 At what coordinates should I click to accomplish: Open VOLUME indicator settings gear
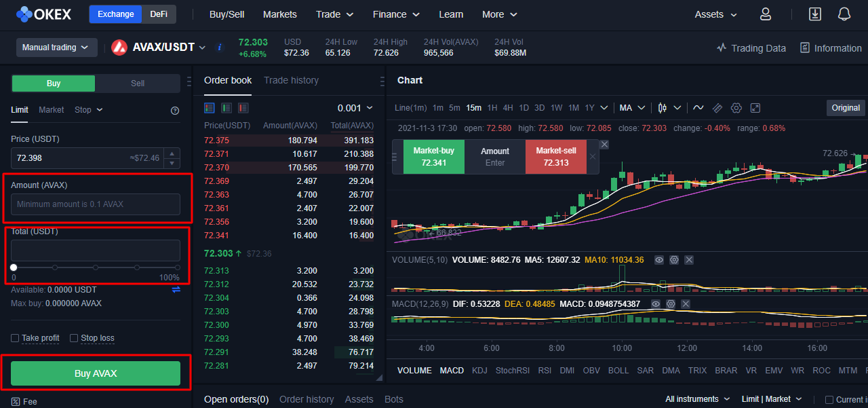tap(674, 260)
